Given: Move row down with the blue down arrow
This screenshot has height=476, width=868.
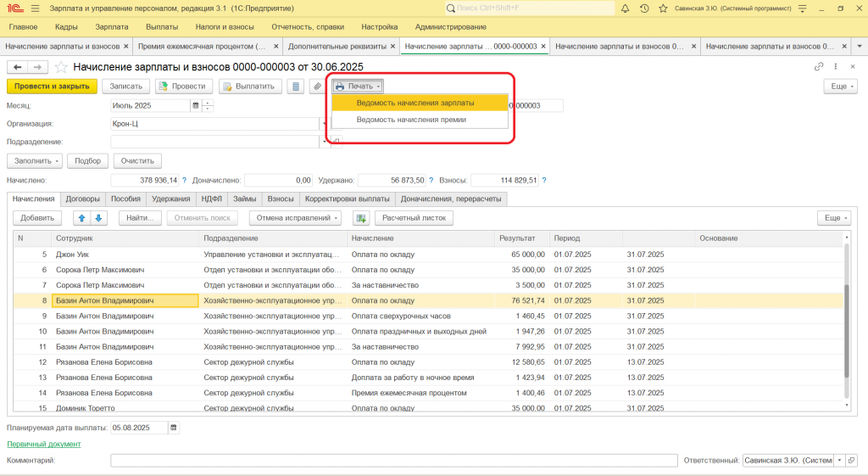Looking at the screenshot, I should [99, 218].
